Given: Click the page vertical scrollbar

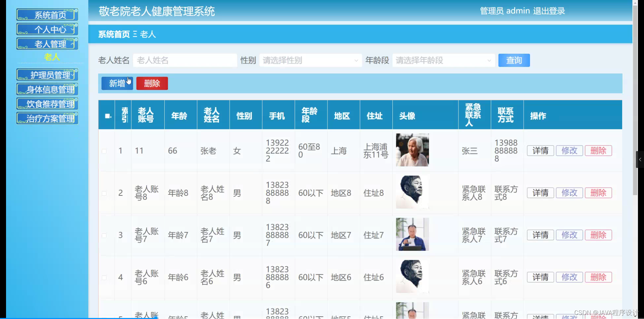Looking at the screenshot, I should tap(635, 100).
